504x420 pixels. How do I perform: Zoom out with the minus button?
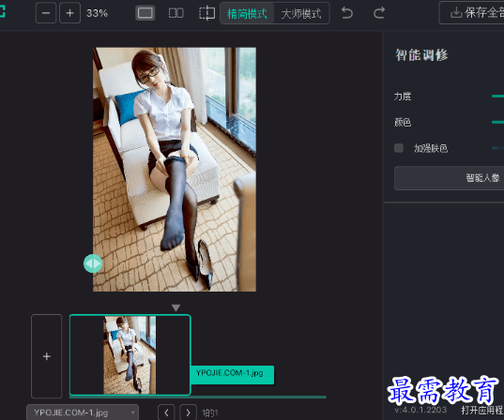point(46,13)
